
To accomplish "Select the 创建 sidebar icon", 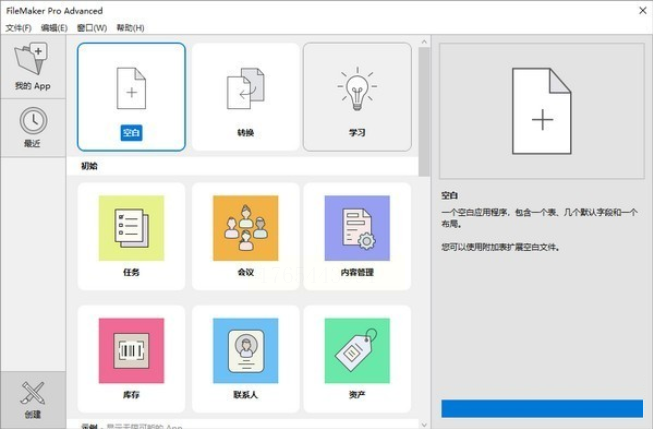I will coord(32,400).
